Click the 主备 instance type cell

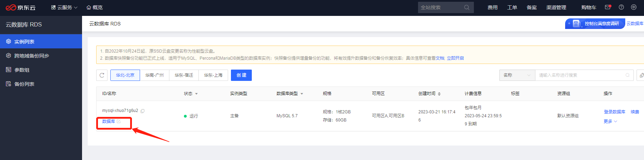tap(234, 116)
